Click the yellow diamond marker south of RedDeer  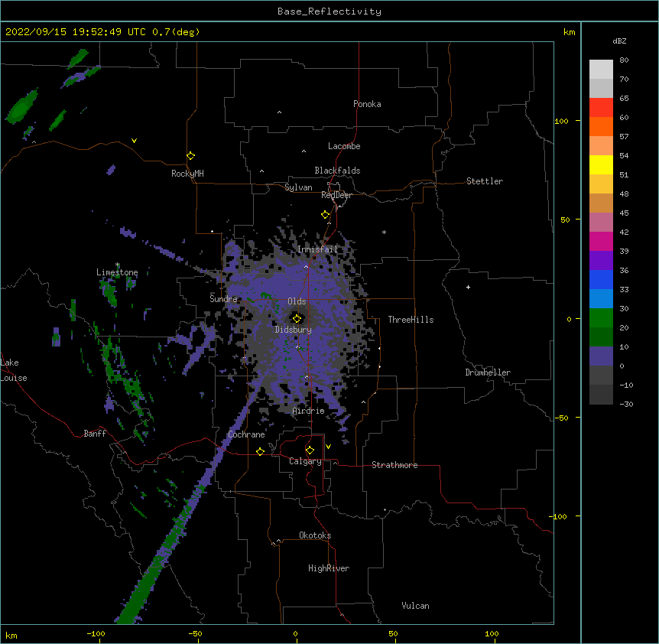point(325,215)
